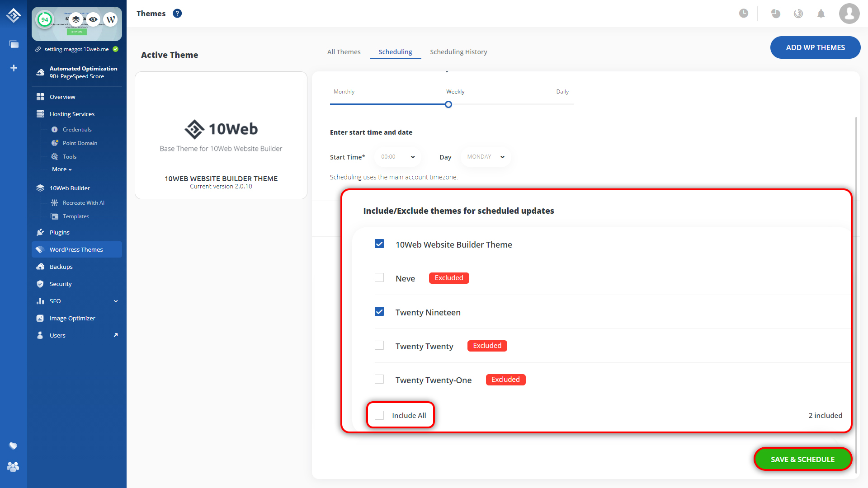Open settling-maggot.10web.me site link

[76, 49]
